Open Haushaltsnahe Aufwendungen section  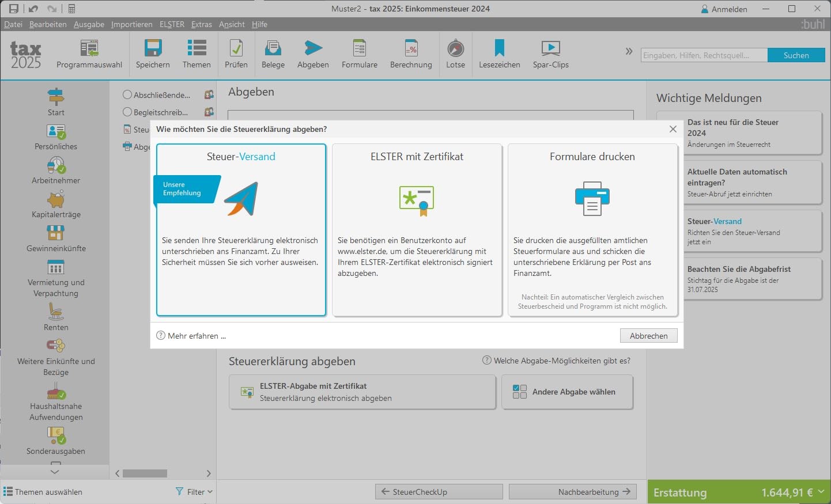(56, 402)
